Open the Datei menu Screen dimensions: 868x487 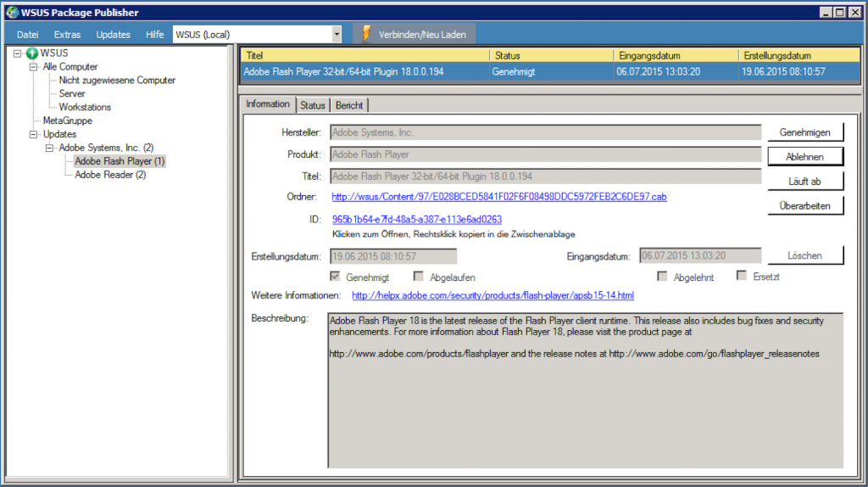(x=27, y=34)
